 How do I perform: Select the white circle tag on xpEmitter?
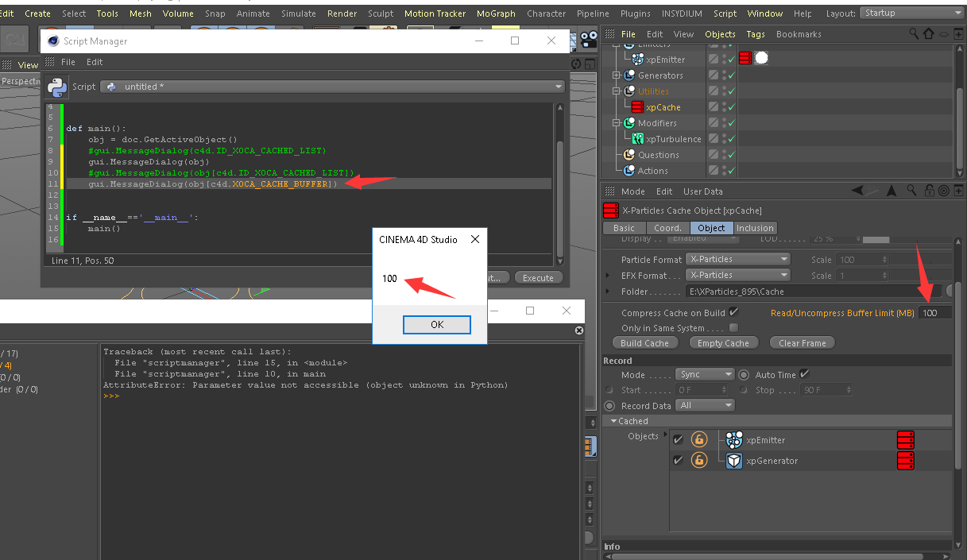(761, 59)
